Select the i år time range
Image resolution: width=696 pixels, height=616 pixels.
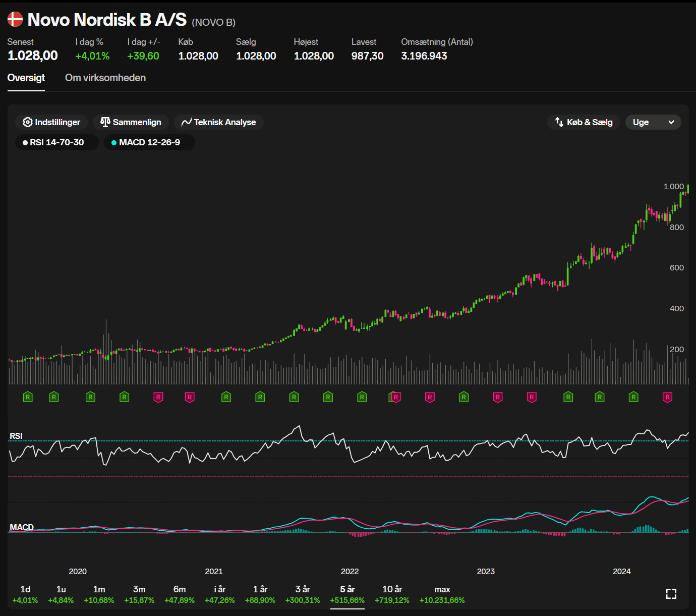[x=220, y=594]
